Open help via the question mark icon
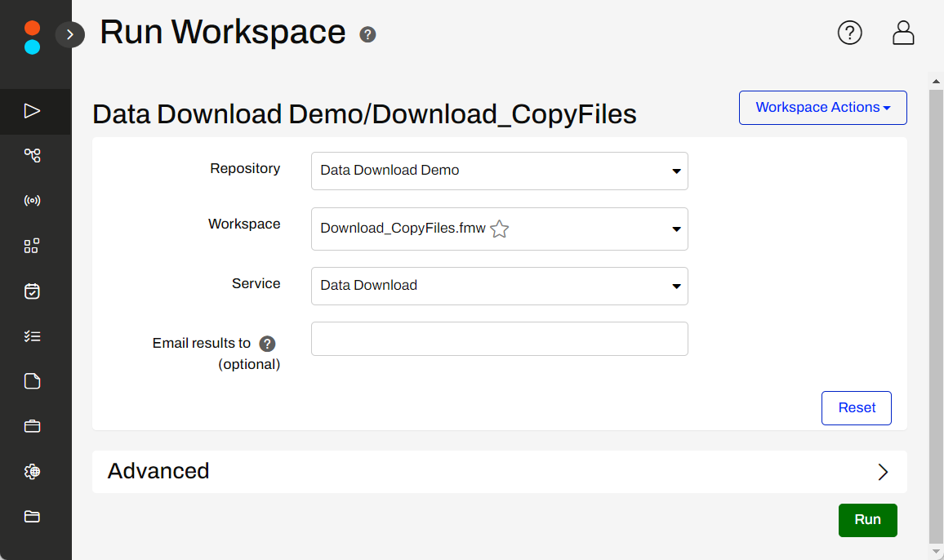 coord(850,33)
